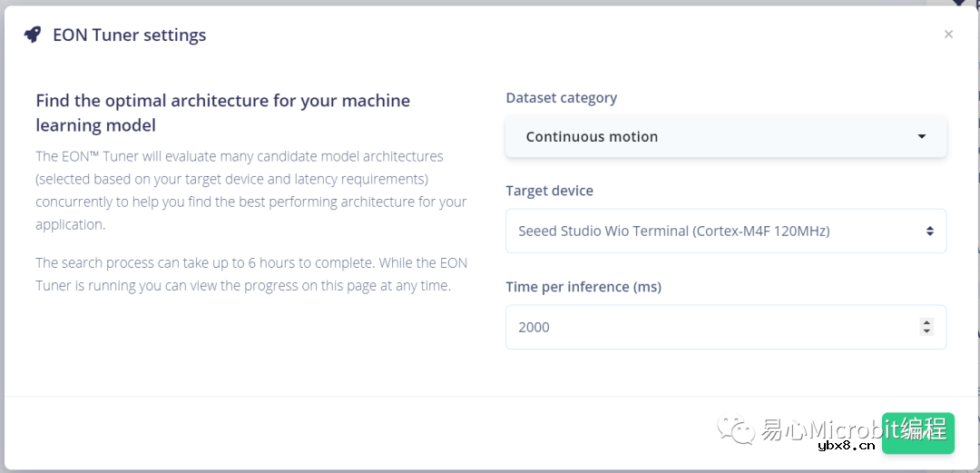Increase Time per inference with the up arrow
Screen dimensions: 980x473
926,322
